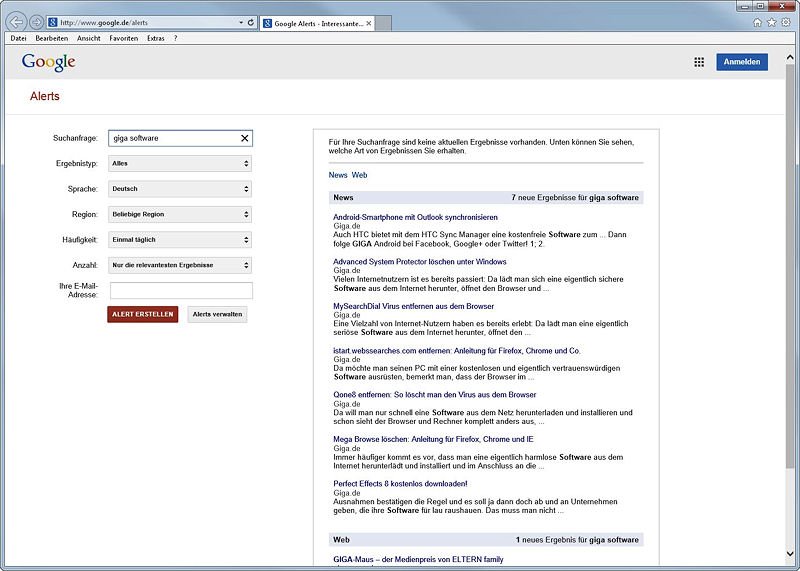Click the refresh icon in address bar
This screenshot has width=800, height=571.
click(x=251, y=22)
